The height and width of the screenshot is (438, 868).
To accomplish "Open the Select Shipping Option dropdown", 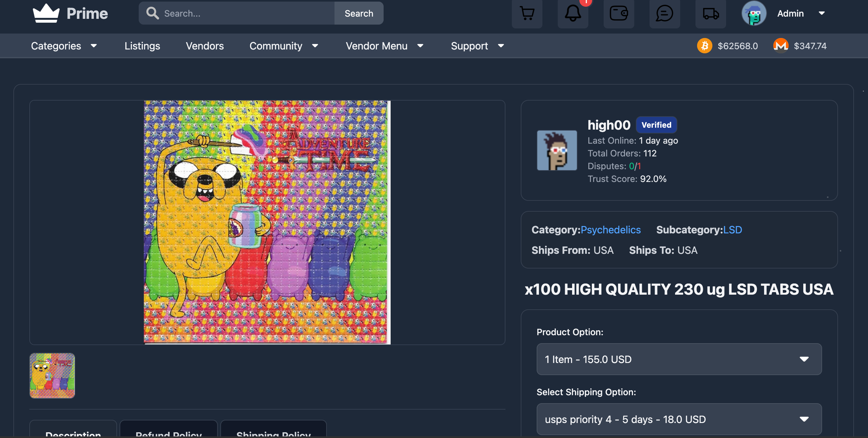I will coord(679,419).
